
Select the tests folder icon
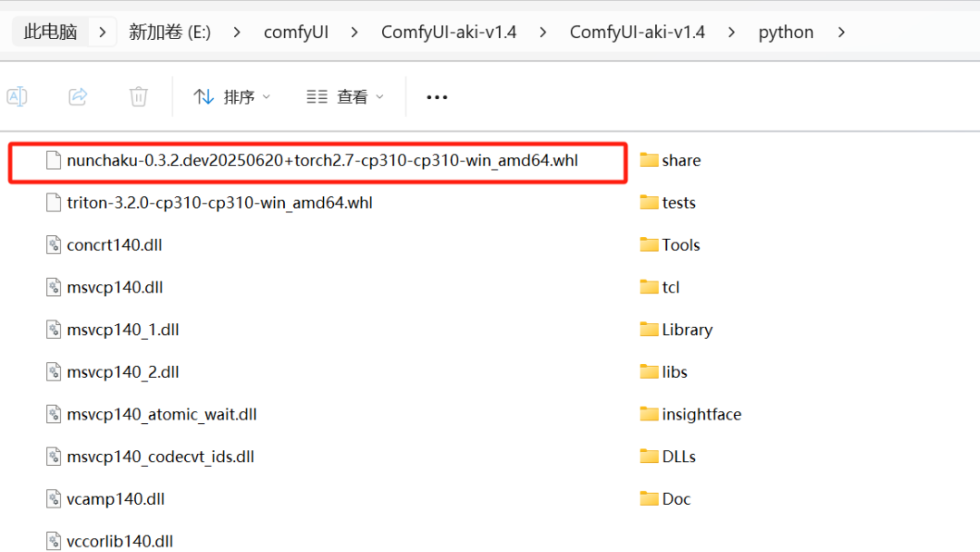[649, 202]
